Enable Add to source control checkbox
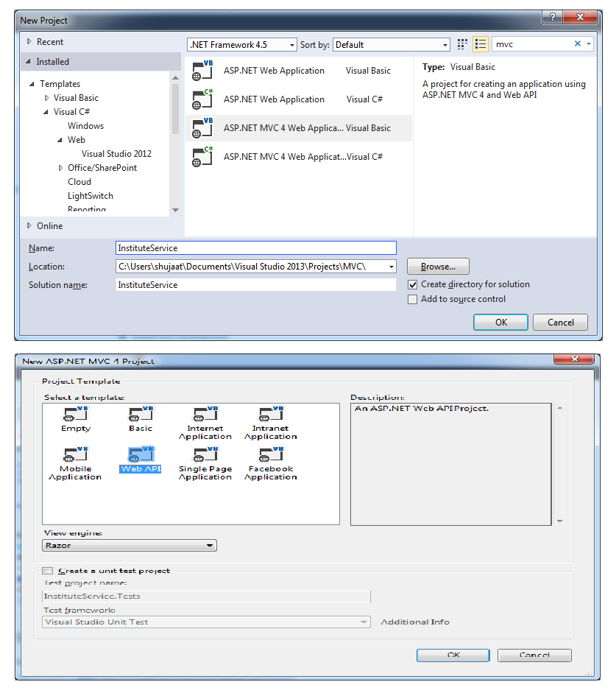Image resolution: width=616 pixels, height=693 pixels. coord(412,299)
